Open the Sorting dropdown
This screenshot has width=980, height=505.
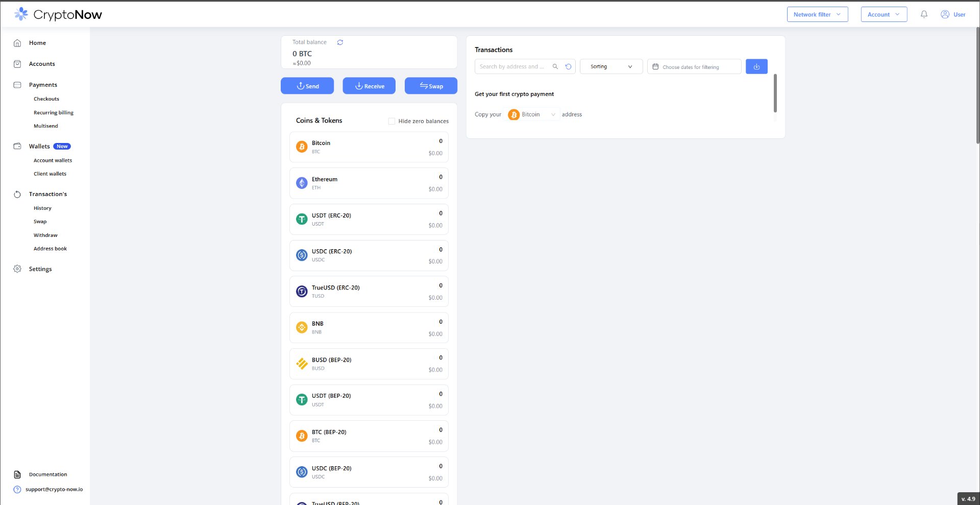[x=611, y=66]
